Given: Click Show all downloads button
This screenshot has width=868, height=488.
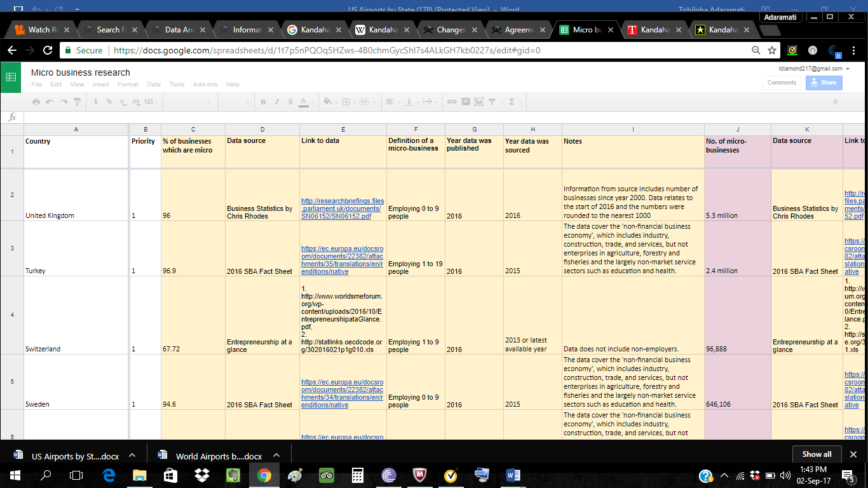Looking at the screenshot, I should coord(817,454).
